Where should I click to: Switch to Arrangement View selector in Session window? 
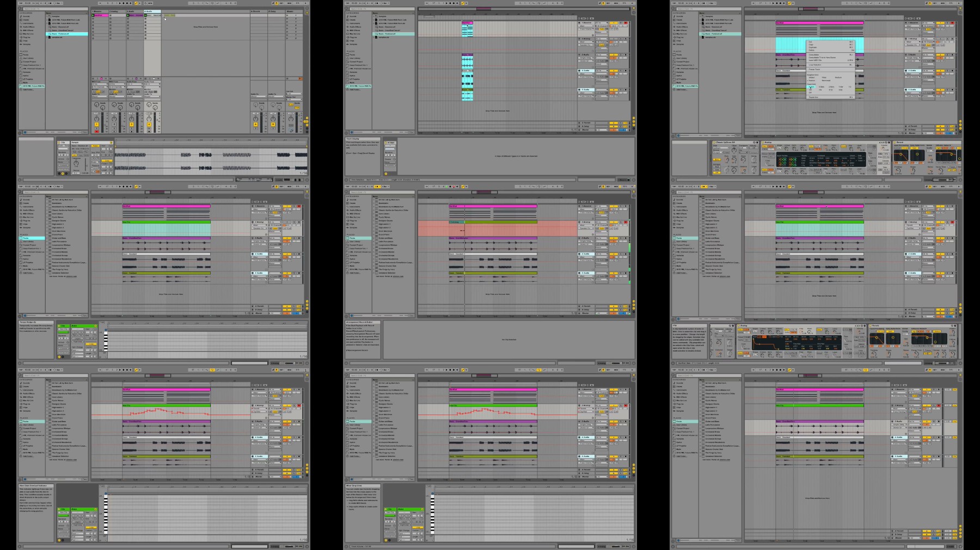[x=307, y=8]
